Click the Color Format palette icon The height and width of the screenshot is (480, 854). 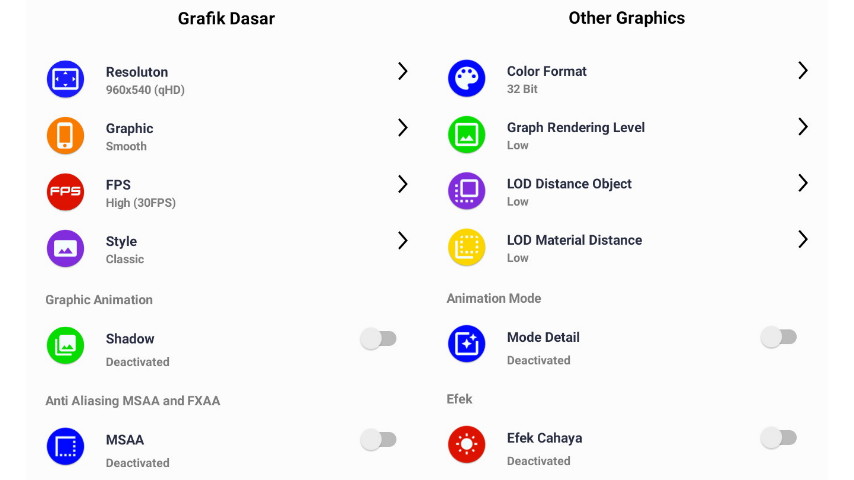click(467, 78)
